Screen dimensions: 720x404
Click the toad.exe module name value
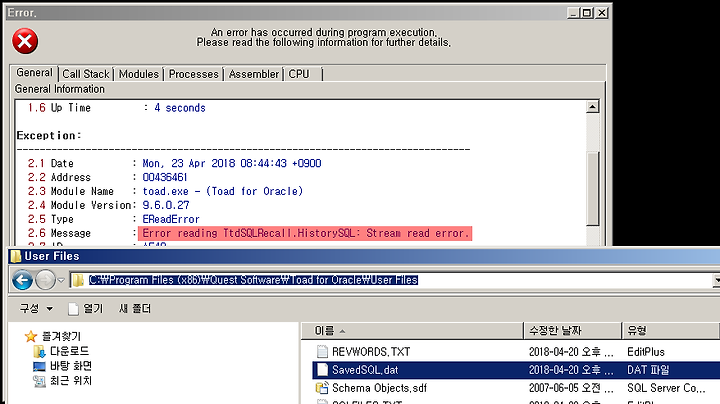coord(223,191)
